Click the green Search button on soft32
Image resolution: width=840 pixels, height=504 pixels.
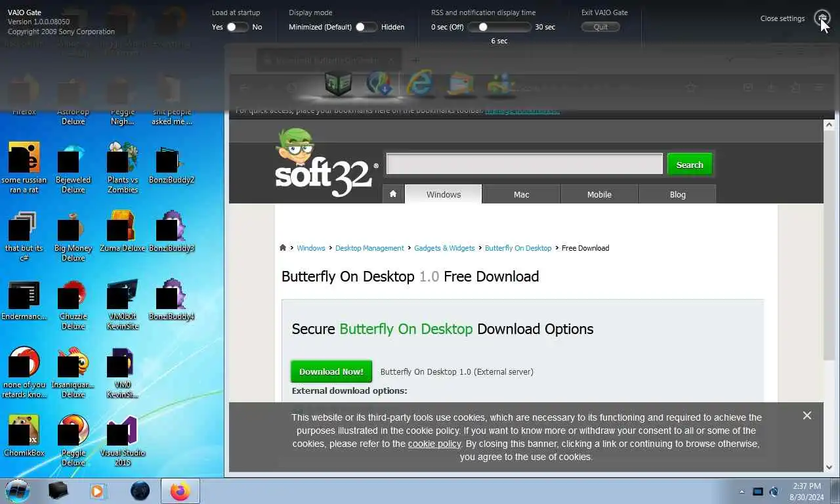click(690, 165)
